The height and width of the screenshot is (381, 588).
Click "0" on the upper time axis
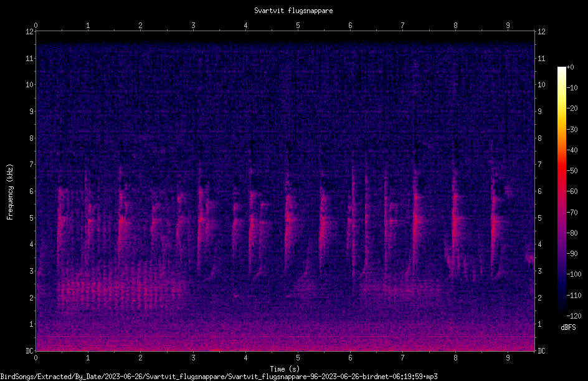coord(36,26)
